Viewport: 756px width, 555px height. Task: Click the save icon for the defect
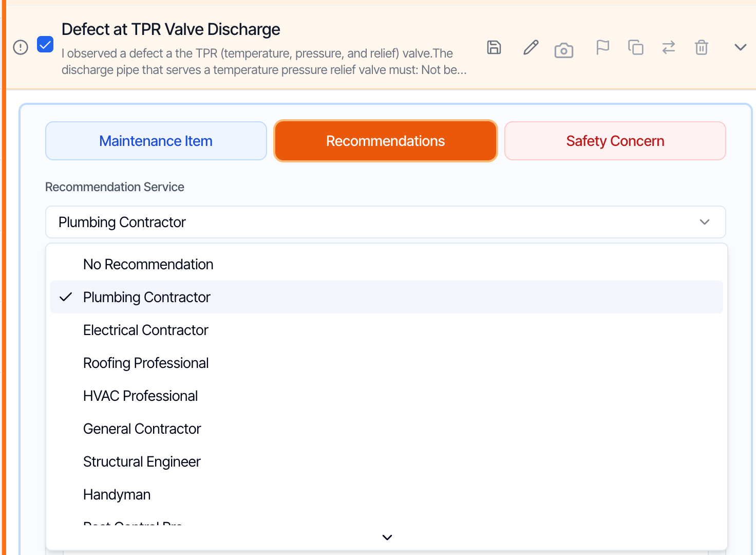click(x=494, y=47)
